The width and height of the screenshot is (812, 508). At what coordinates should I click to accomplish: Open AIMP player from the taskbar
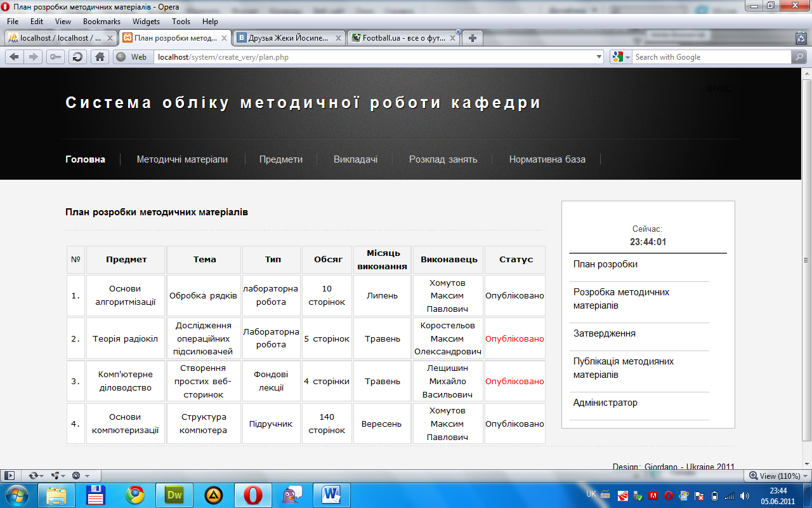click(x=213, y=495)
